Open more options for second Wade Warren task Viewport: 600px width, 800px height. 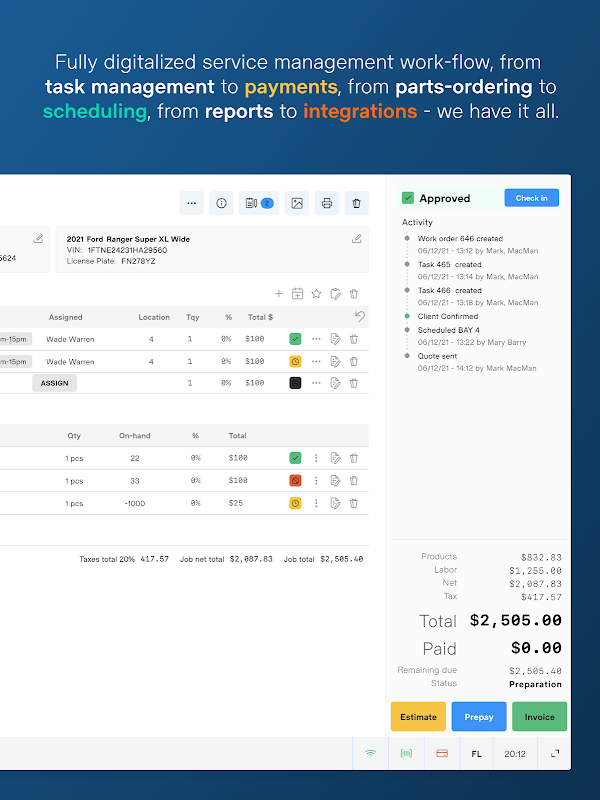pos(316,361)
